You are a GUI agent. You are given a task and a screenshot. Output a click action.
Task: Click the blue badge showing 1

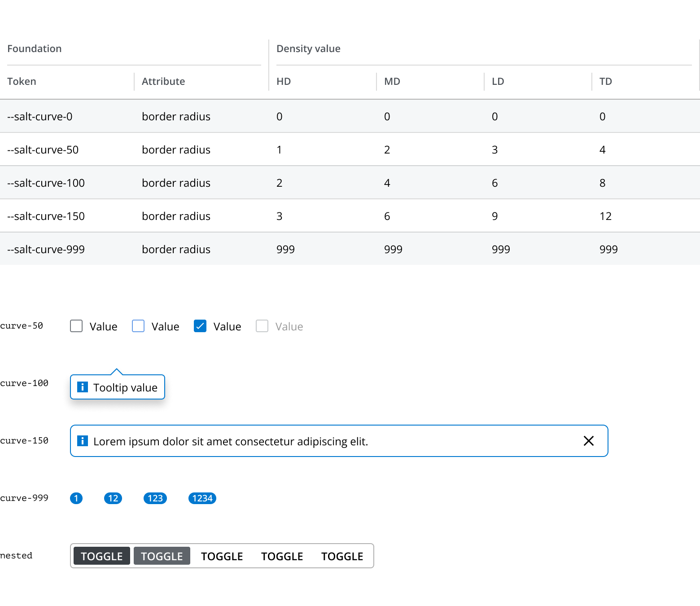point(76,498)
